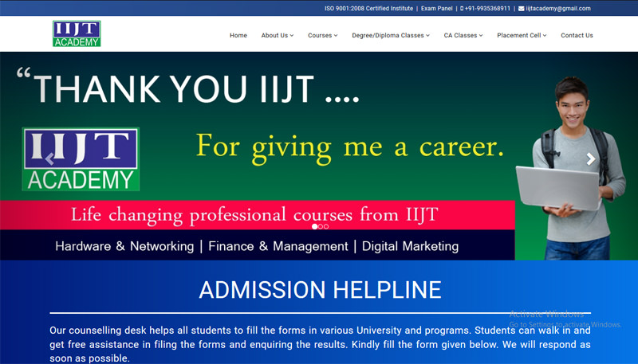Viewport: 638px width, 364px height.
Task: Click the IIJT Academy logo in header
Action: [x=77, y=33]
